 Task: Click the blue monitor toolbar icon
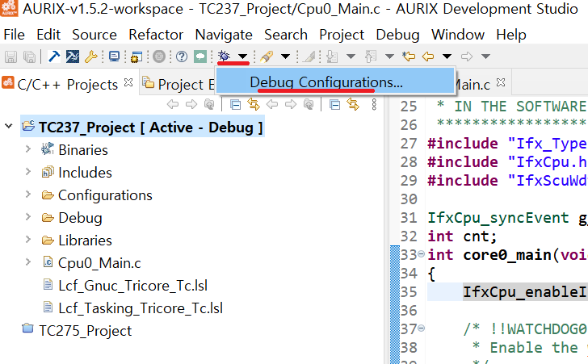(114, 56)
